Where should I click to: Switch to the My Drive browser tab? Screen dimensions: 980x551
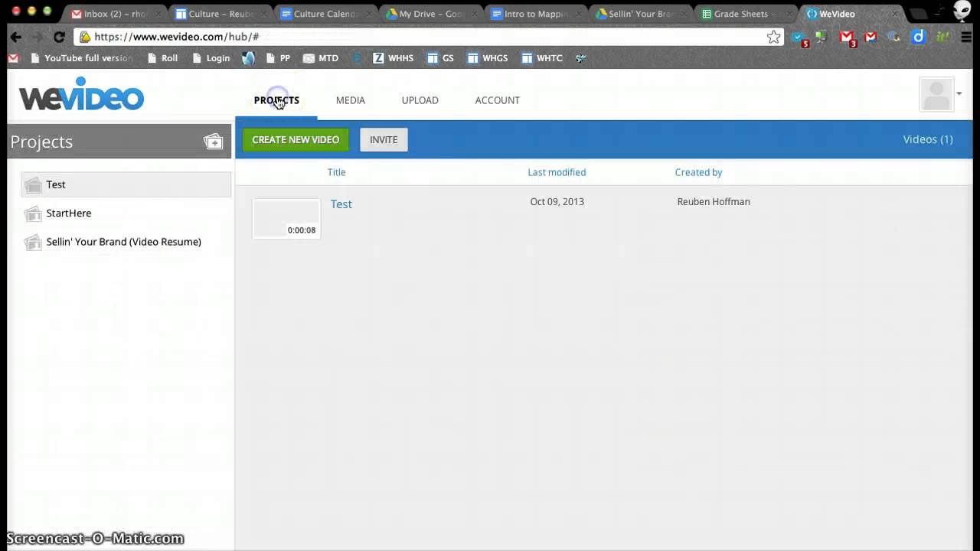point(430,14)
